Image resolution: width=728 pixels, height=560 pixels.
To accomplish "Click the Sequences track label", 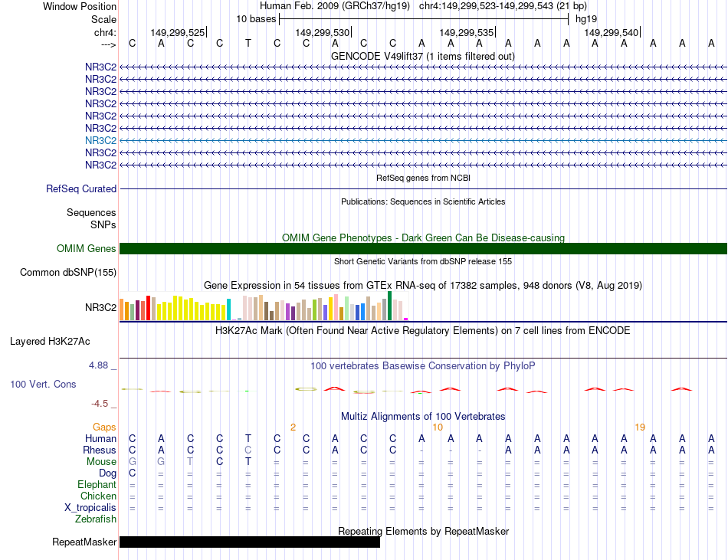I will click(x=91, y=212).
